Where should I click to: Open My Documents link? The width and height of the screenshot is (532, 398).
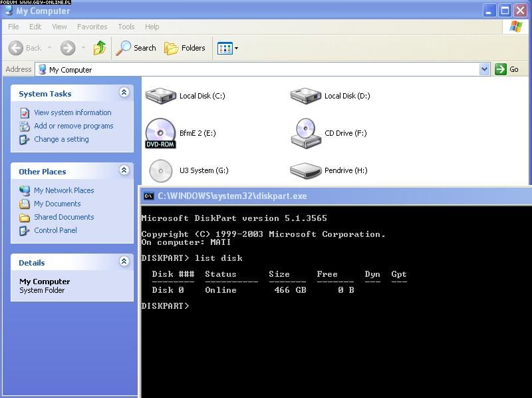pos(57,204)
